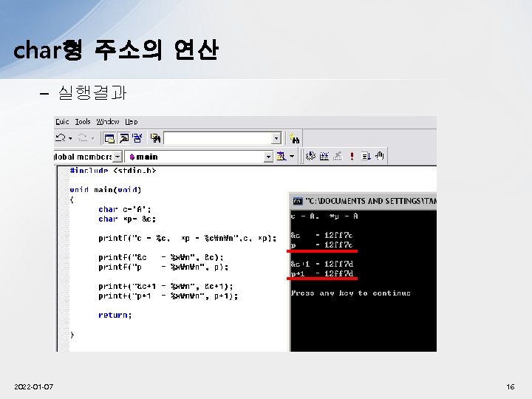Image resolution: width=532 pixels, height=399 pixels.
Task: Click inside the Find text box
Action: click(218, 138)
